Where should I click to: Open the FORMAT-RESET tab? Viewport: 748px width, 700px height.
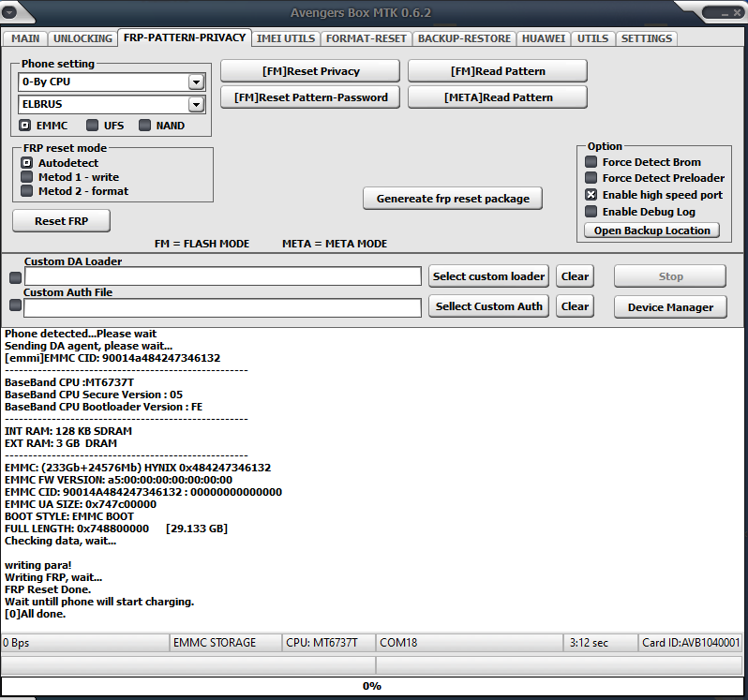pyautogui.click(x=366, y=38)
